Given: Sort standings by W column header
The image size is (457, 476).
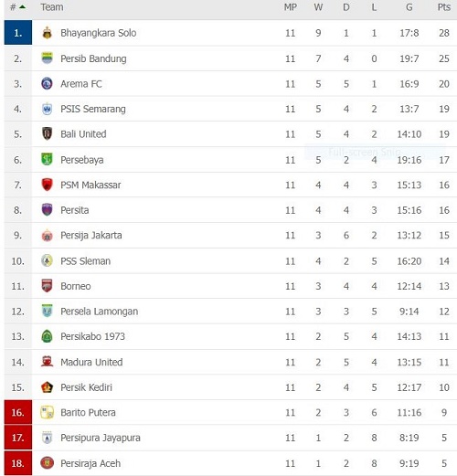Looking at the screenshot, I should pyautogui.click(x=318, y=7).
